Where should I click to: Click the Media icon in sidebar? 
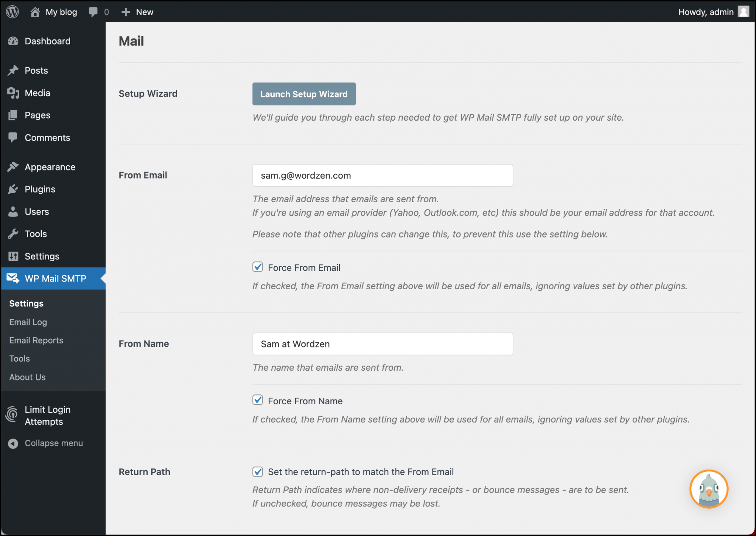(x=13, y=93)
